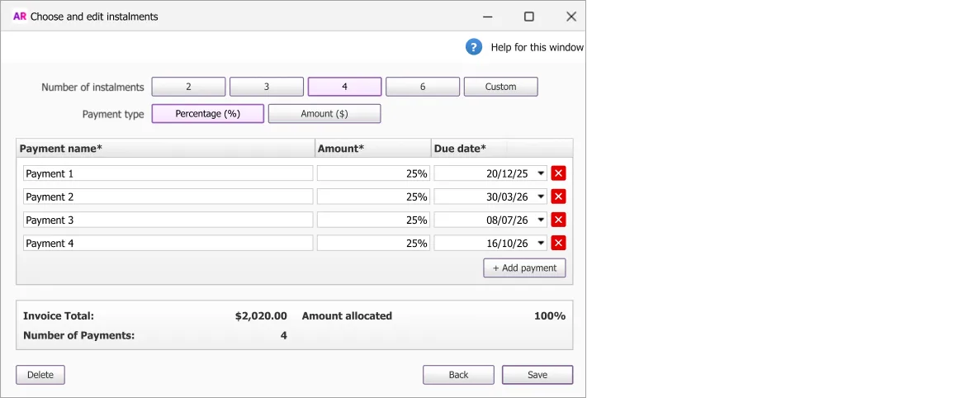Edit the Payment 3 name field

coord(168,220)
